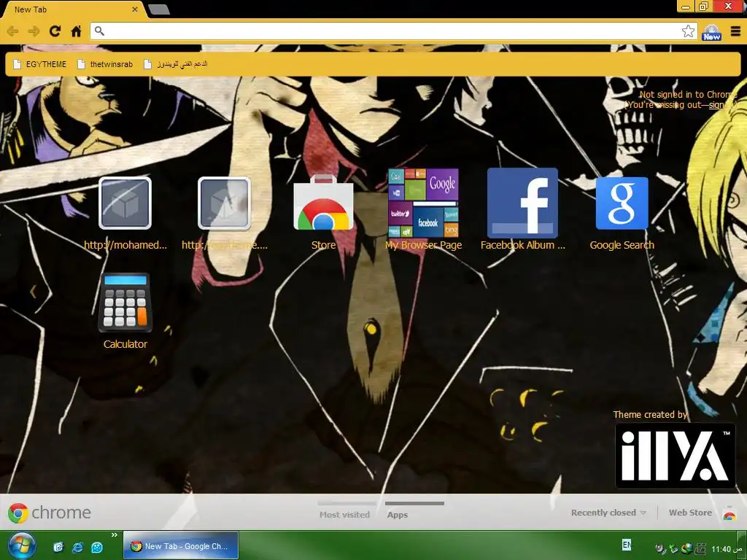Open the home page via the house icon
This screenshot has height=560, width=747.
pos(76,31)
